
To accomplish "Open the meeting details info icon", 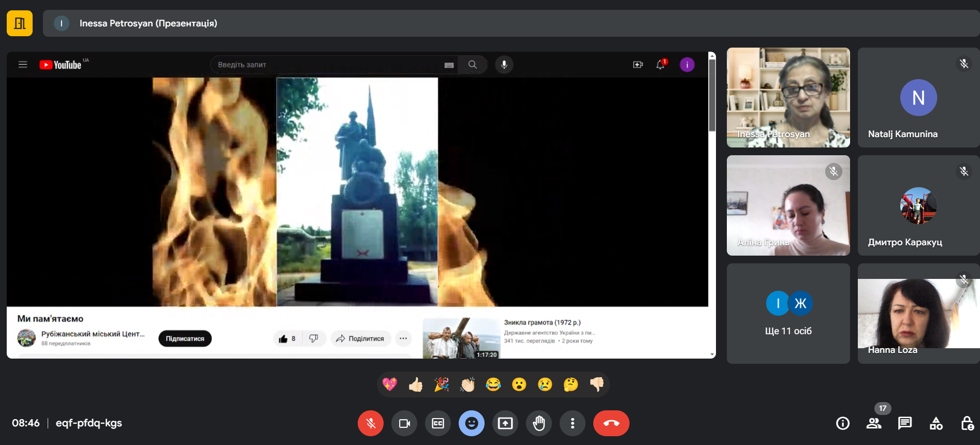I will (x=843, y=423).
